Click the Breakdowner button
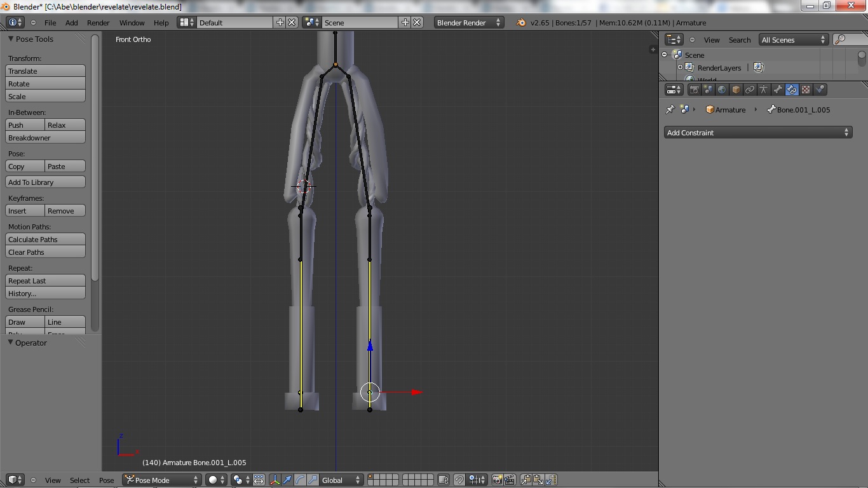The image size is (868, 488). tap(46, 137)
